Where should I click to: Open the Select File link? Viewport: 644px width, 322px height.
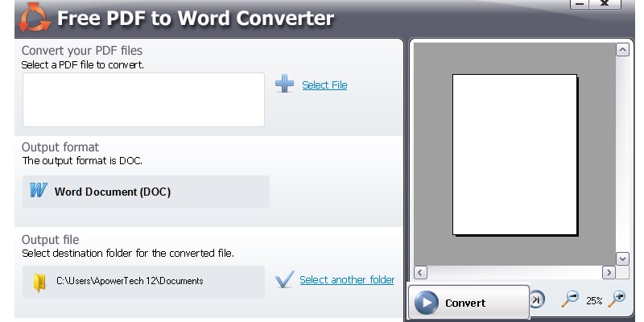324,85
